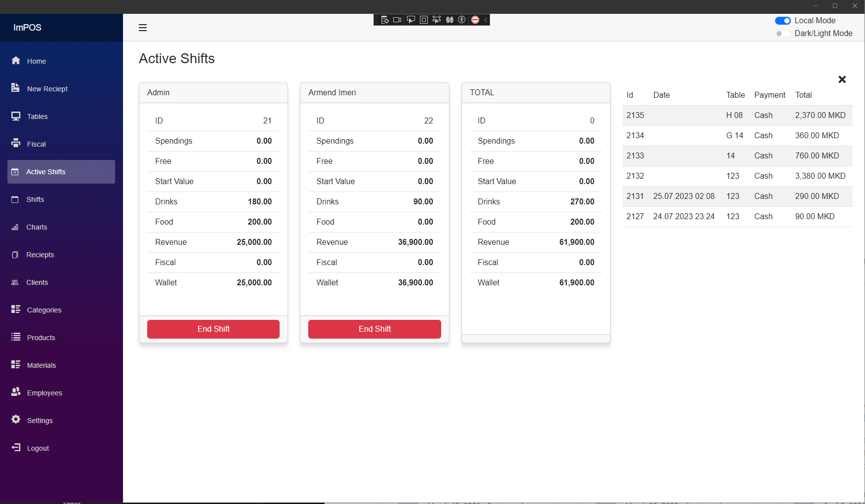Click Admin's Revenue value 25,000.00
865x504 pixels.
coord(254,242)
